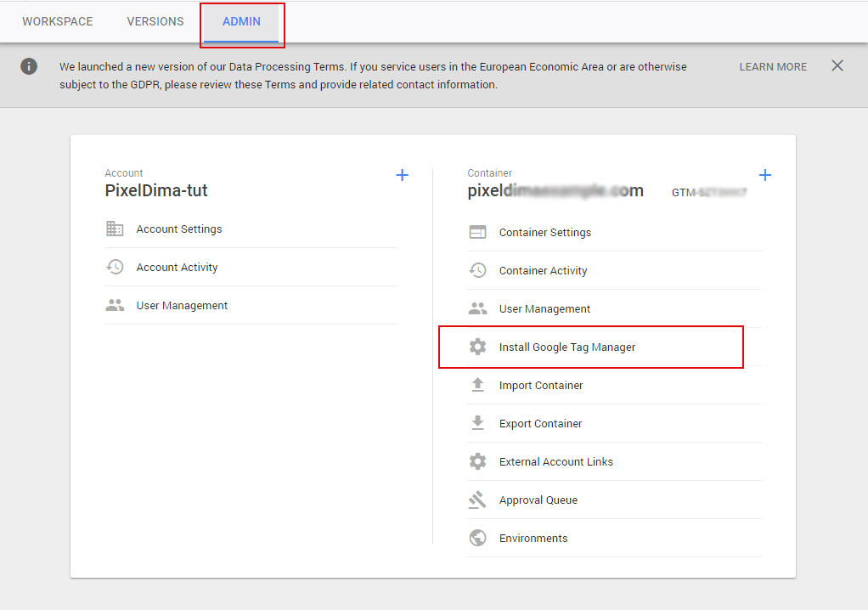Click the Export Container download icon
The image size is (868, 610).
tap(477, 423)
